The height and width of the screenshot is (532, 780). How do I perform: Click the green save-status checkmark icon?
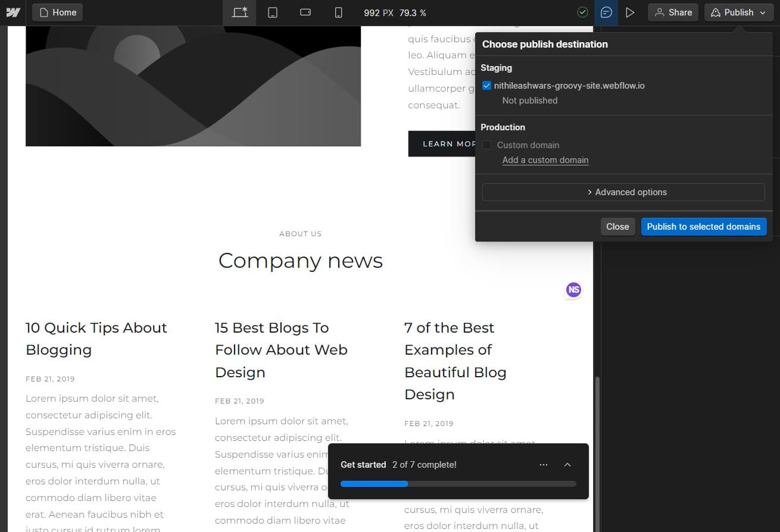point(582,12)
